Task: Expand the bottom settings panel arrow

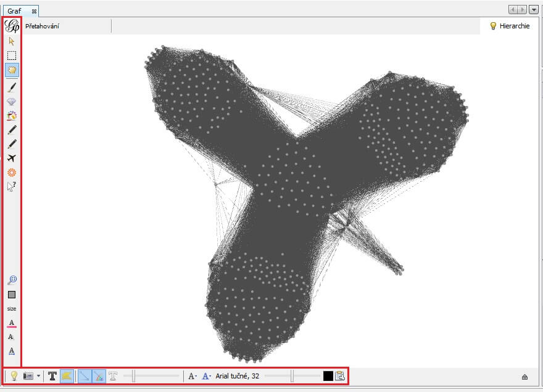Action: (524, 377)
